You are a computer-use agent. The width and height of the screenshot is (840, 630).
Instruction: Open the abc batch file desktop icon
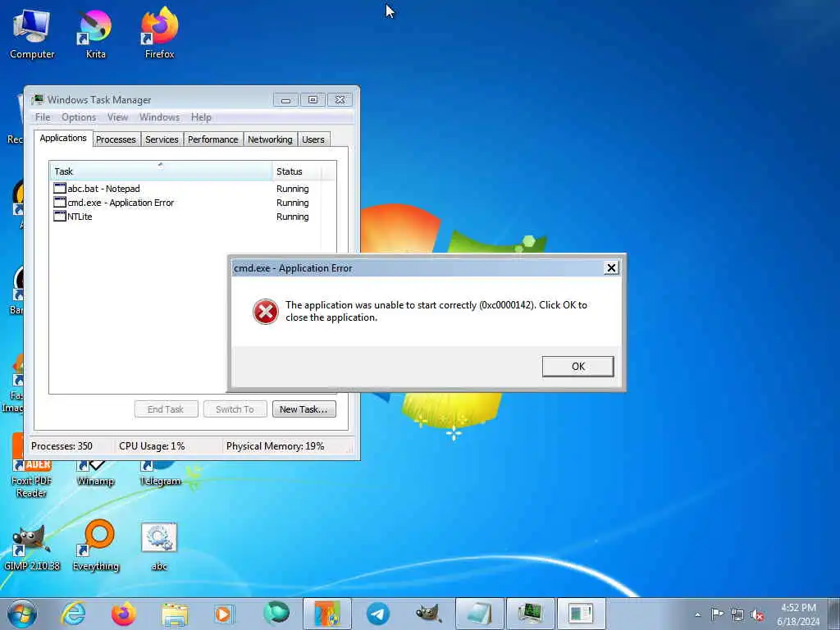point(159,547)
